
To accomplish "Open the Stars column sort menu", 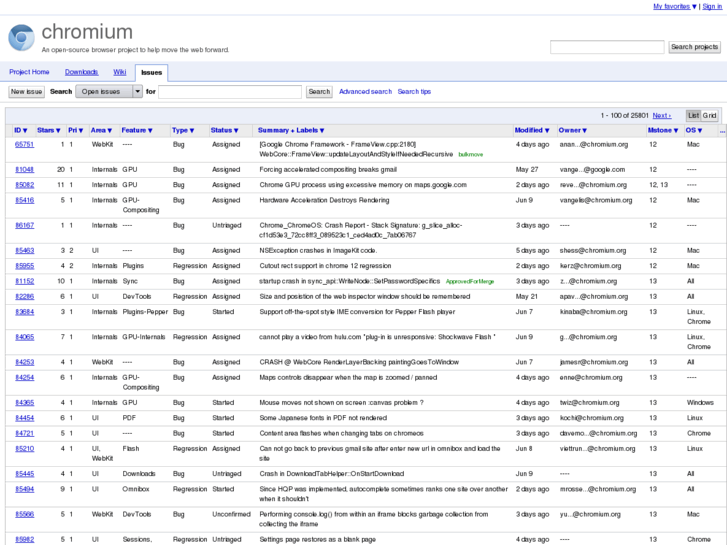I will coord(49,130).
